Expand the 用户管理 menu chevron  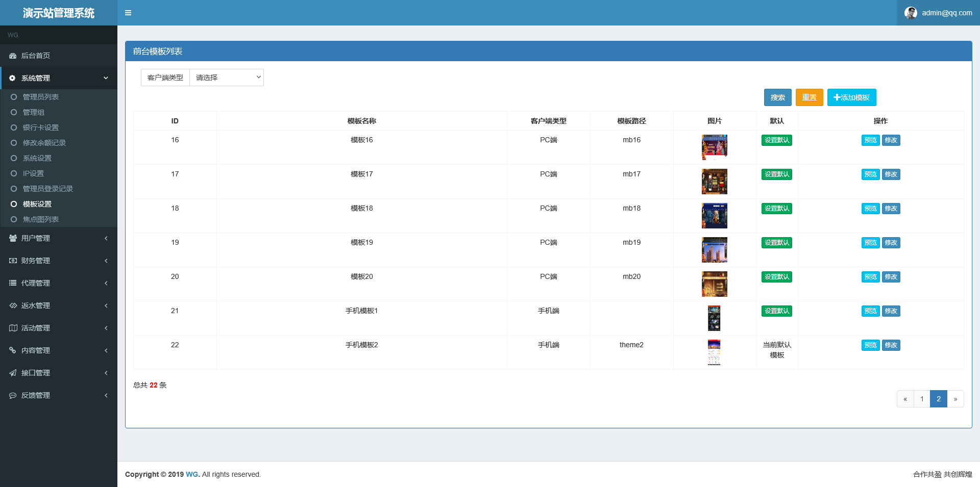[106, 238]
